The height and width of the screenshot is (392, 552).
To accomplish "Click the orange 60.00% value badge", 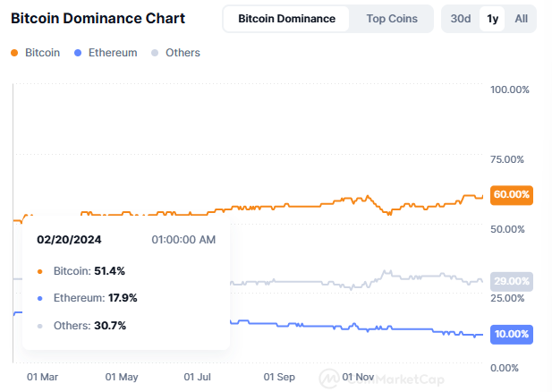I will (512, 195).
